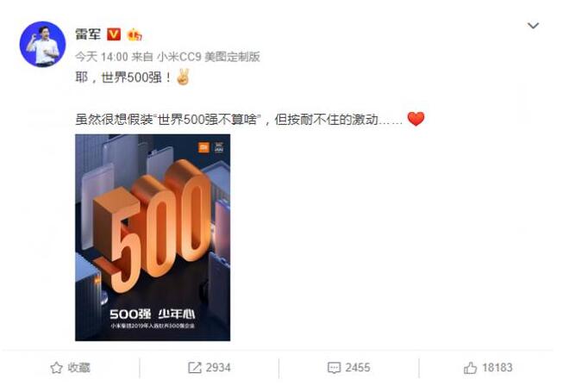Image resolution: width=588 pixels, height=392 pixels.
Task: Click the 18183 likes count
Action: (x=497, y=368)
